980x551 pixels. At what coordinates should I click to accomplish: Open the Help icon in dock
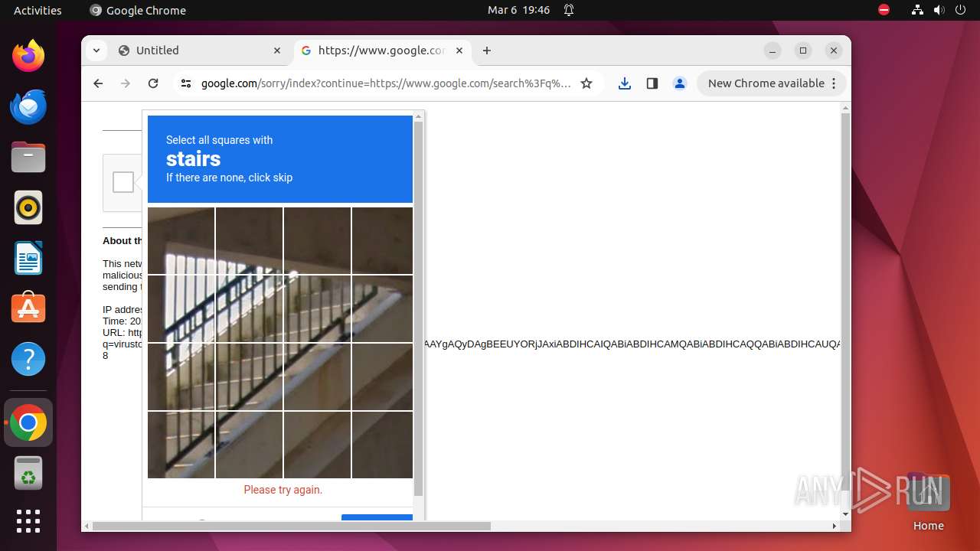pyautogui.click(x=28, y=359)
